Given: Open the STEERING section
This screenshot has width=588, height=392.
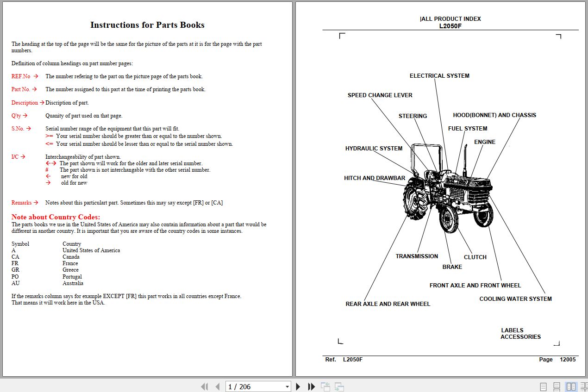Looking at the screenshot, I should tap(413, 116).
